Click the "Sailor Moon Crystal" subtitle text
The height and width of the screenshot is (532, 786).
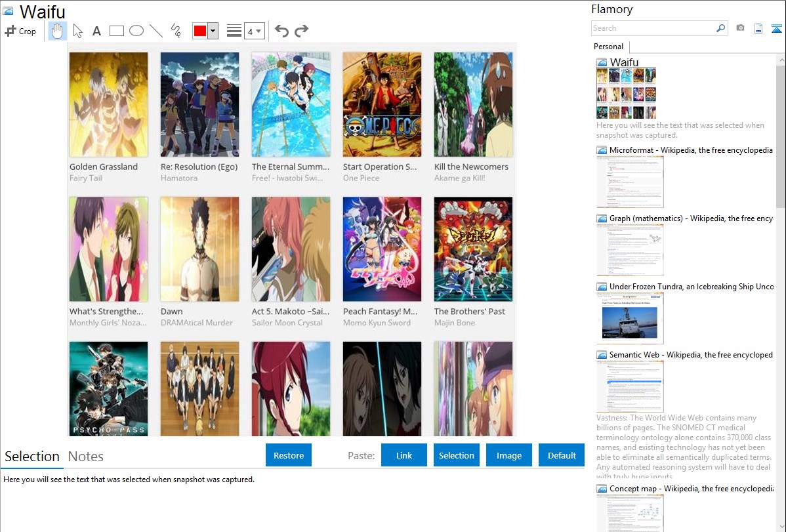[x=287, y=323]
